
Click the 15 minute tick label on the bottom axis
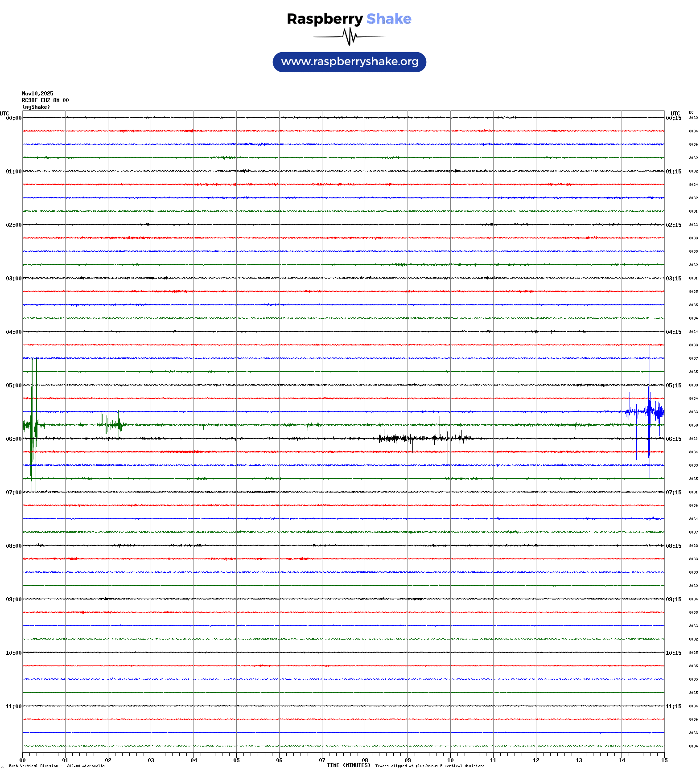664,760
